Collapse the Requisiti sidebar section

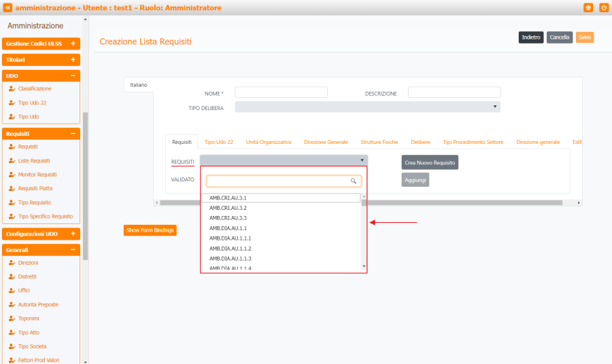pyautogui.click(x=73, y=134)
